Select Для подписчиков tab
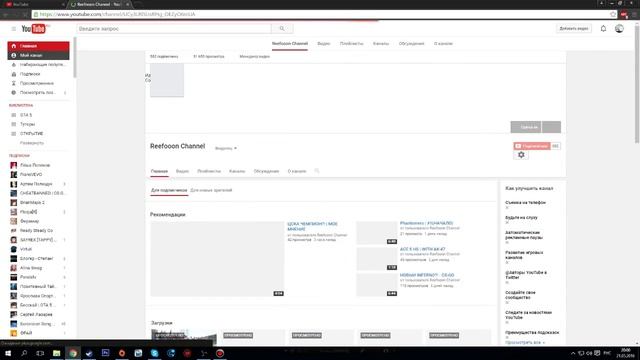This screenshot has width=640, height=360. click(169, 190)
